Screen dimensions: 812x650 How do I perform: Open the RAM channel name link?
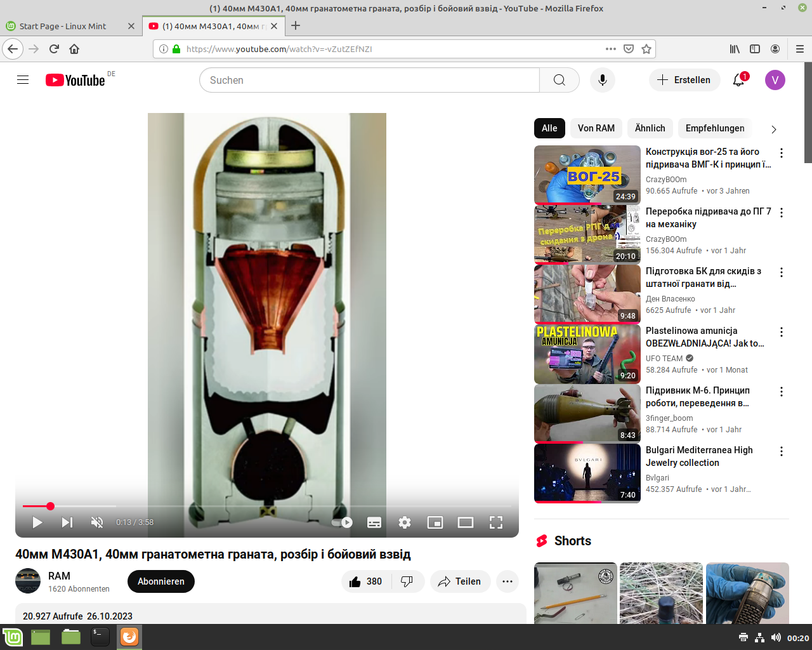59,576
